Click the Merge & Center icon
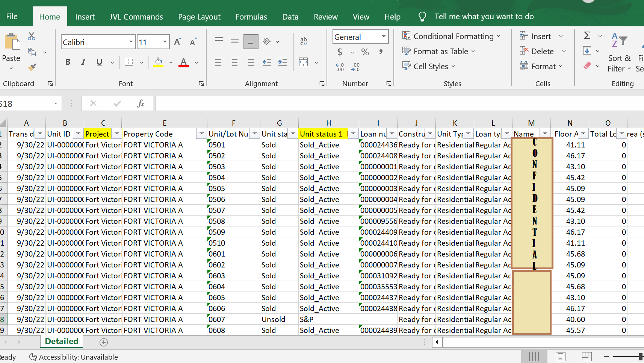The image size is (644, 363). (304, 62)
